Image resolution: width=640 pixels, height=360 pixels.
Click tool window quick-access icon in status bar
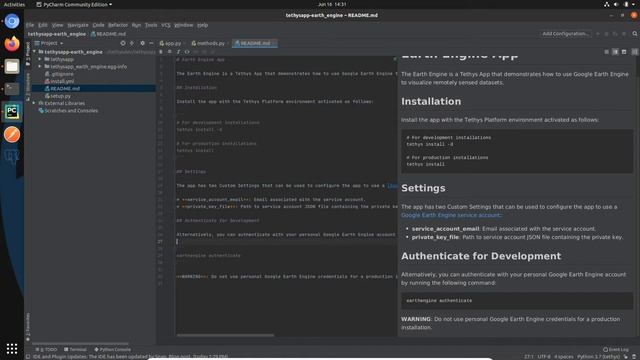pos(27,356)
